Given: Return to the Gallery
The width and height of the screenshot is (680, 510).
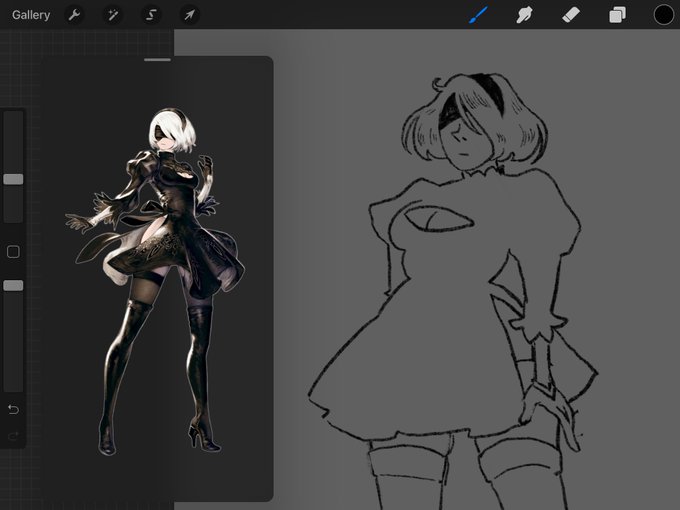Looking at the screenshot, I should coord(31,15).
